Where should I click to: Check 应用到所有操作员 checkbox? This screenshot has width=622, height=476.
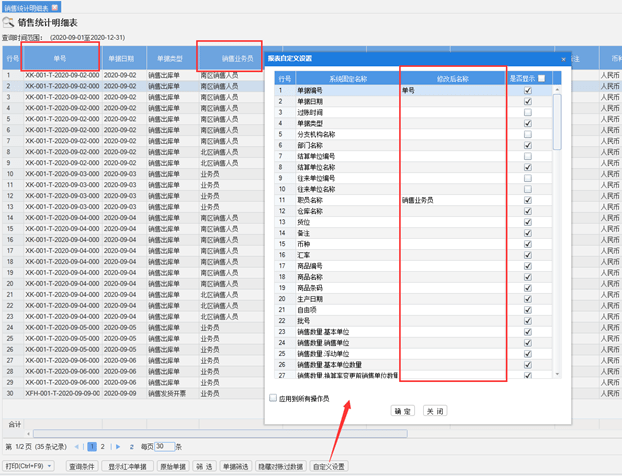(x=273, y=398)
